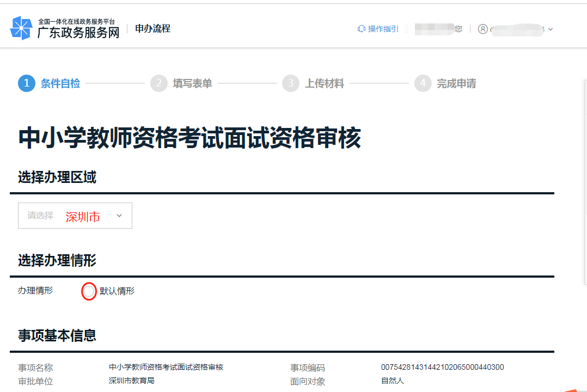Go to the 完成申请 step label
The width and height of the screenshot is (587, 392).
click(456, 83)
